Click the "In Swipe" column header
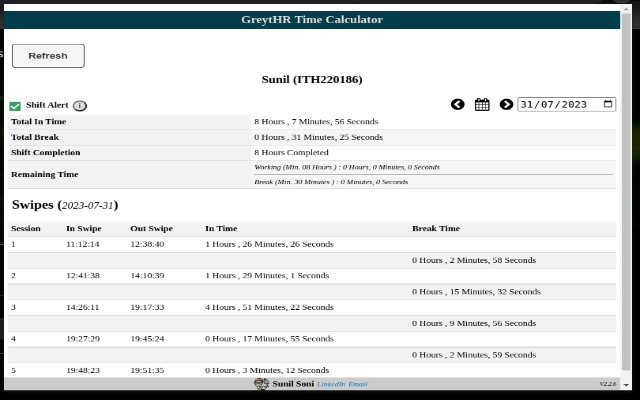 (x=84, y=229)
